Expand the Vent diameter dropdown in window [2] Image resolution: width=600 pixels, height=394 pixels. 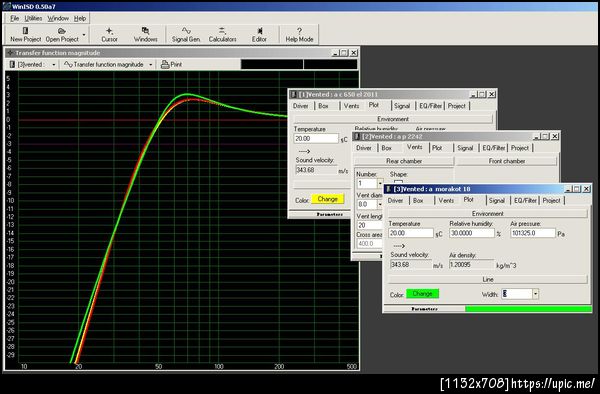[x=380, y=205]
